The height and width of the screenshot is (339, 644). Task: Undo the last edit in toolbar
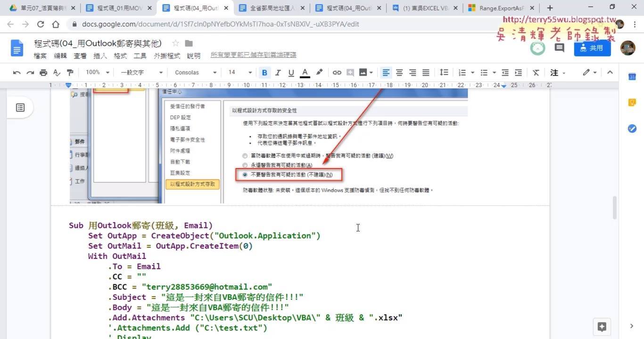(x=17, y=73)
